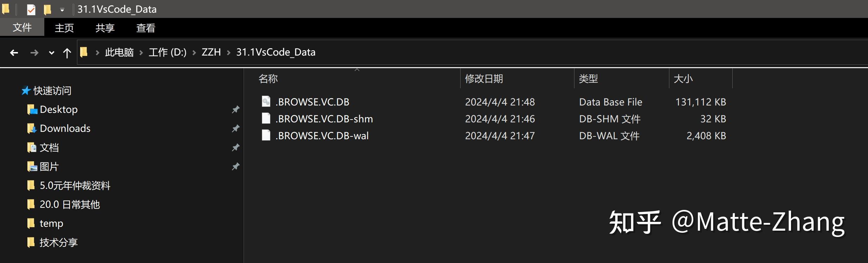Click the properties checkmark icon in quick access toolbar
868x263 pixels.
tap(31, 9)
